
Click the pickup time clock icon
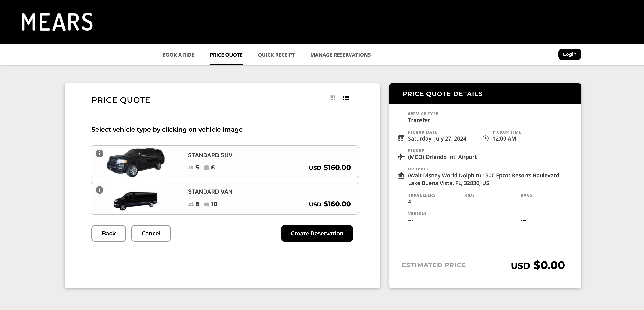485,138
